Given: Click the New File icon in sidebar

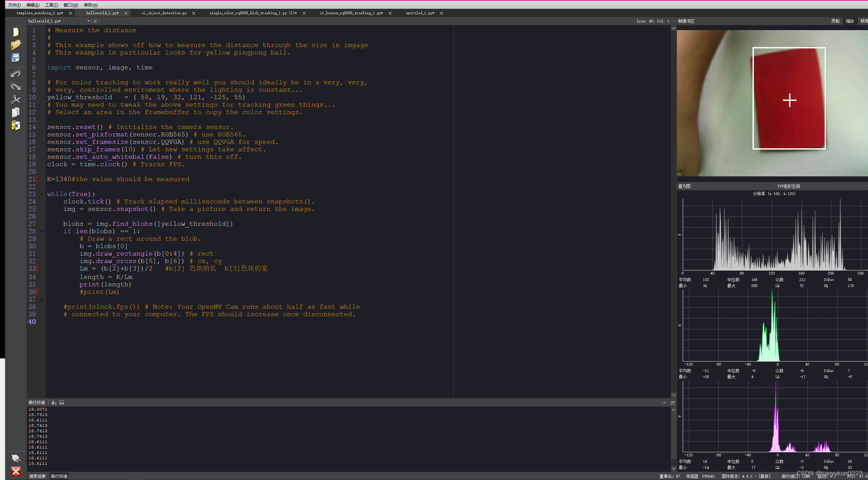Looking at the screenshot, I should coord(16,32).
